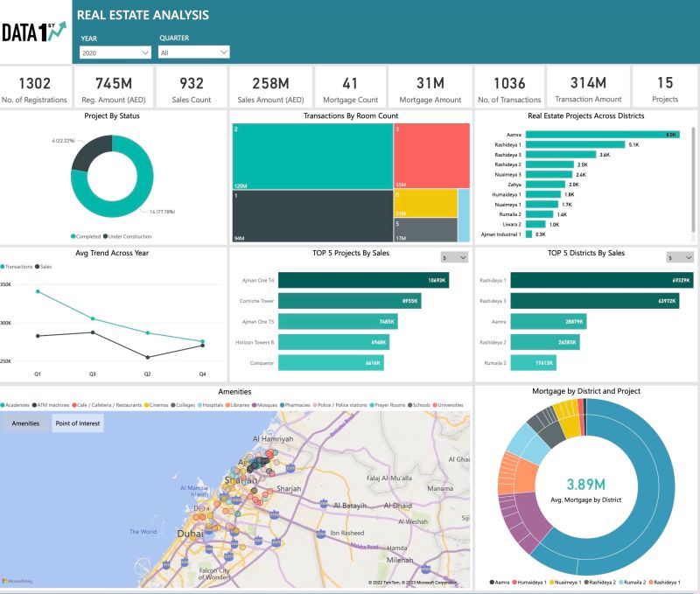Select the ATM machines legend icon
The width and height of the screenshot is (700, 594).
33,405
